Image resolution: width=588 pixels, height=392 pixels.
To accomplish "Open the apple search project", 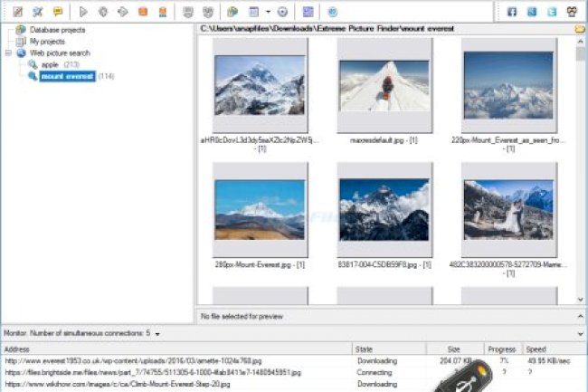I will (49, 65).
